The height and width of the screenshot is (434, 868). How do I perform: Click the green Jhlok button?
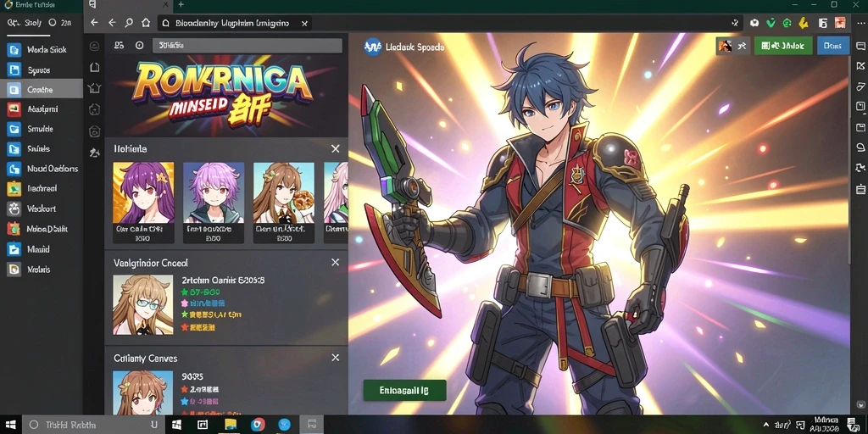coord(782,46)
